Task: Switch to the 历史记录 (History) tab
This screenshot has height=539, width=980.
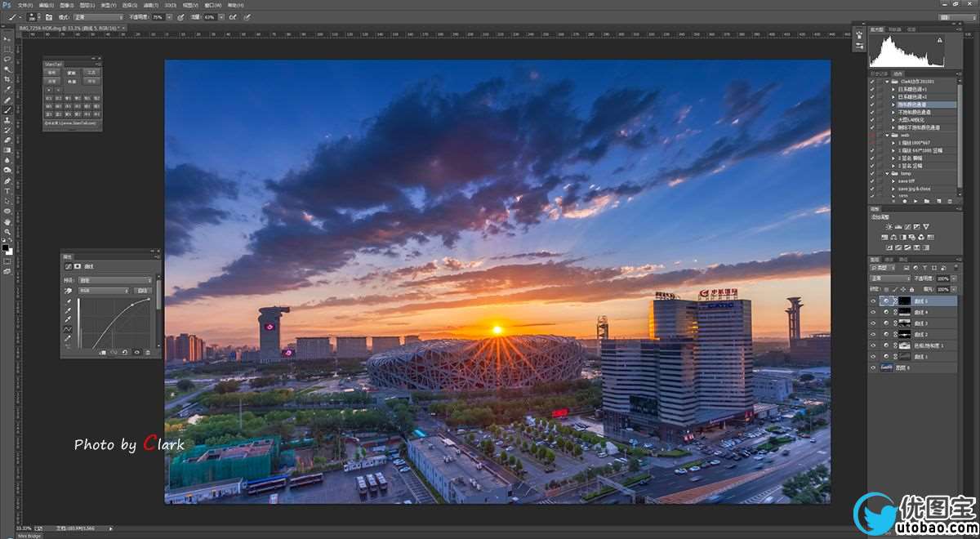Action: (880, 73)
